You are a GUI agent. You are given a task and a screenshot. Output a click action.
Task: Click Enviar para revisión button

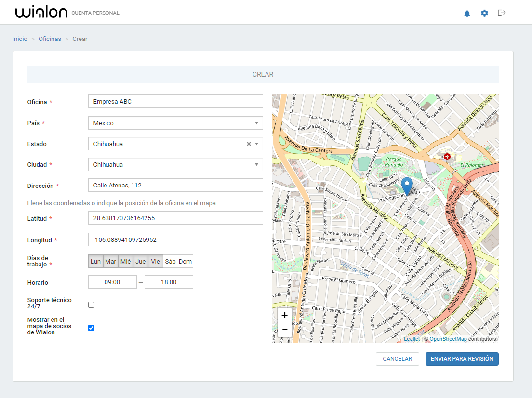462,359
